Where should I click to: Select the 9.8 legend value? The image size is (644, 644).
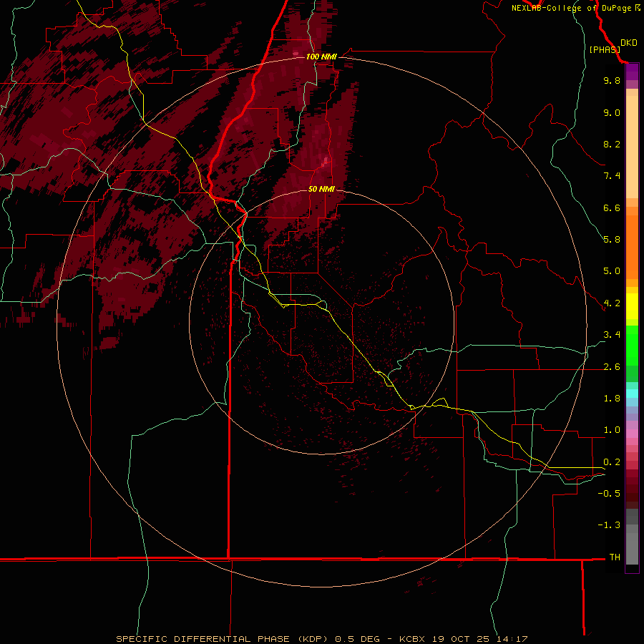[612, 80]
